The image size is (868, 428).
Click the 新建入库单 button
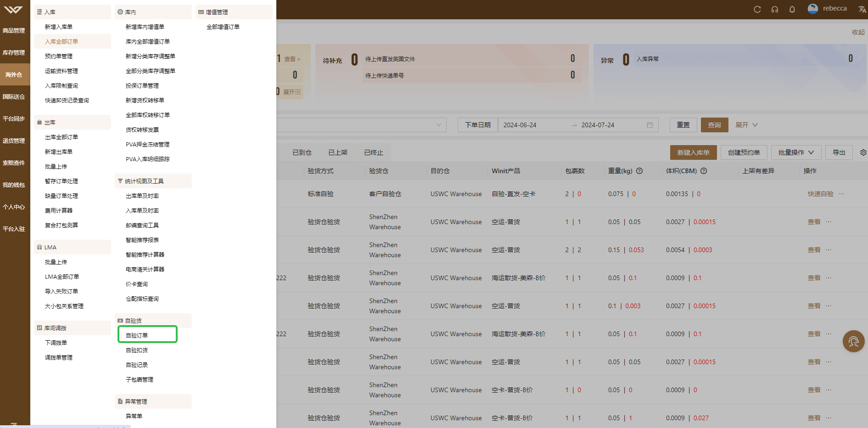click(x=693, y=152)
